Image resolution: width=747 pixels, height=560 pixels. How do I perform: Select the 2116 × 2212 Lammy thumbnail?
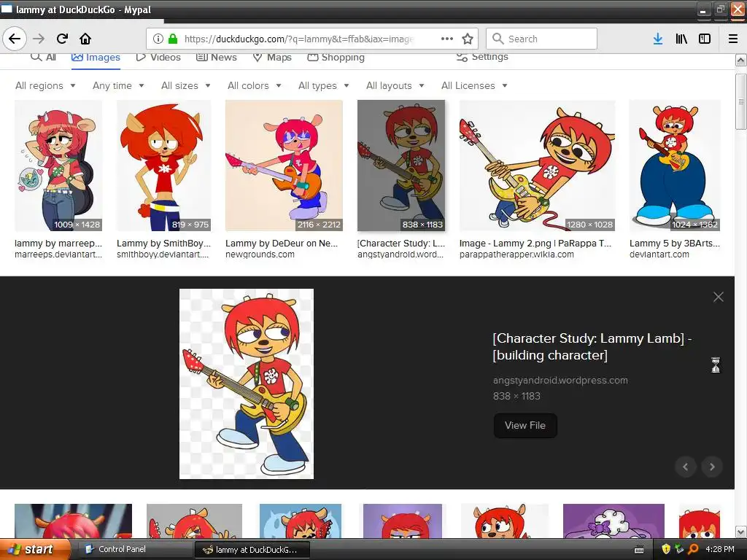pos(284,166)
